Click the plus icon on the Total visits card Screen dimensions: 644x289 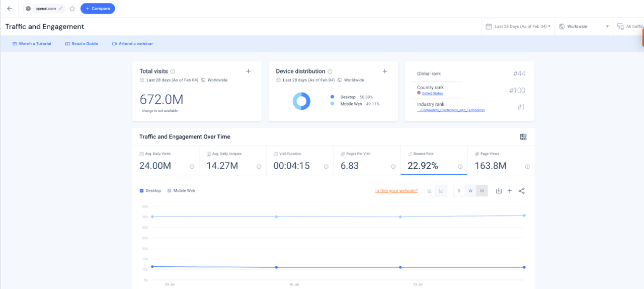[x=248, y=71]
